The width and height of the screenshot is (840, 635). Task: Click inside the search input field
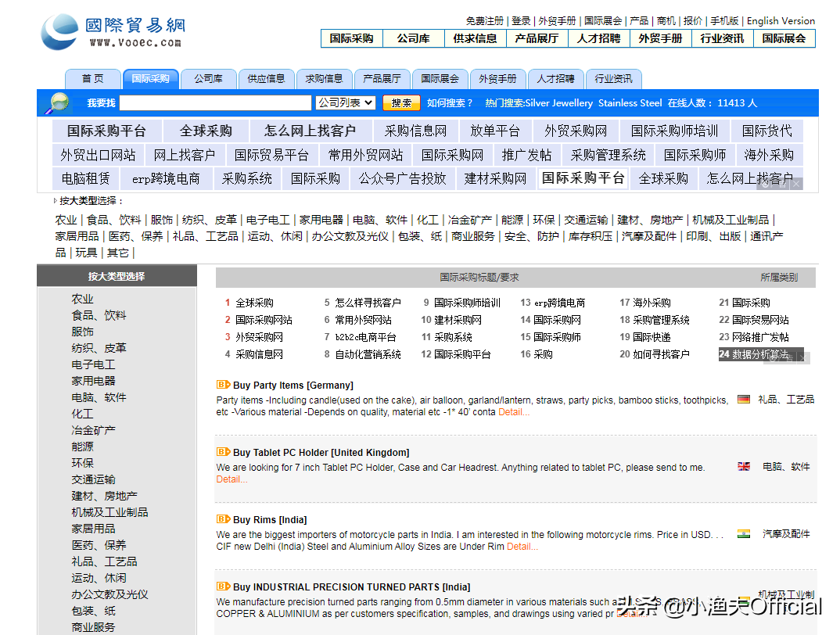click(215, 102)
